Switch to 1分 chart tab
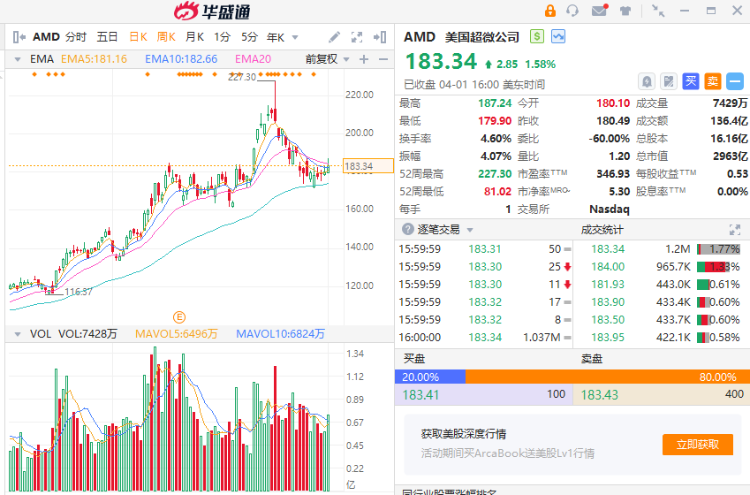750x495 pixels. [x=222, y=37]
